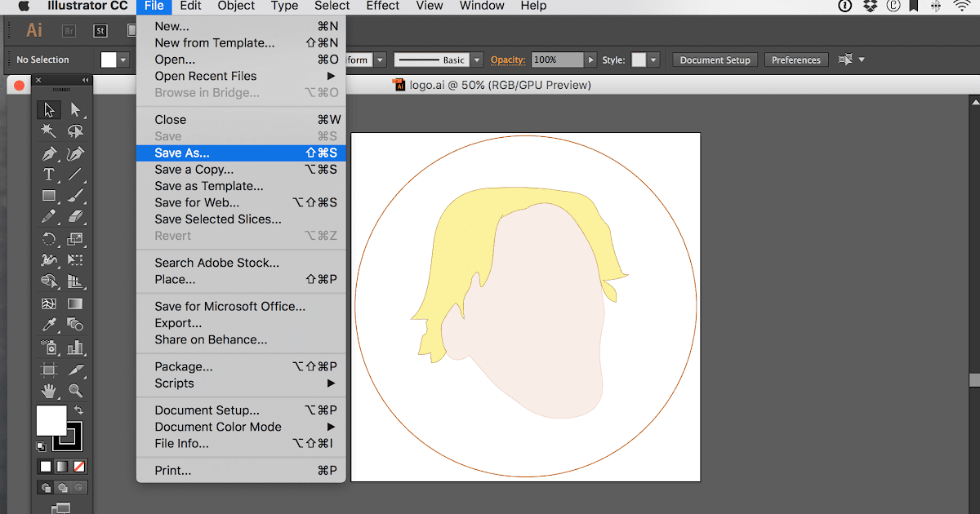Screen dimensions: 980x514
Task: Open the Preferences button in control bar
Action: click(795, 60)
